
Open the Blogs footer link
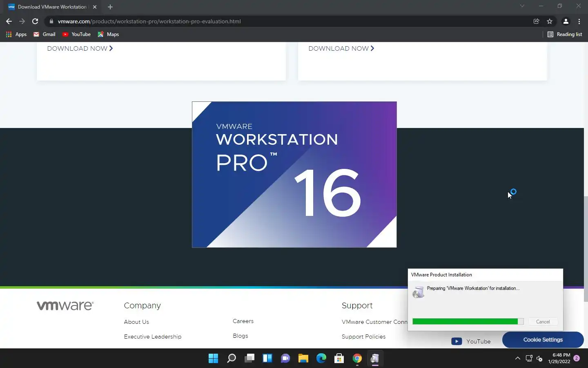[x=241, y=336]
